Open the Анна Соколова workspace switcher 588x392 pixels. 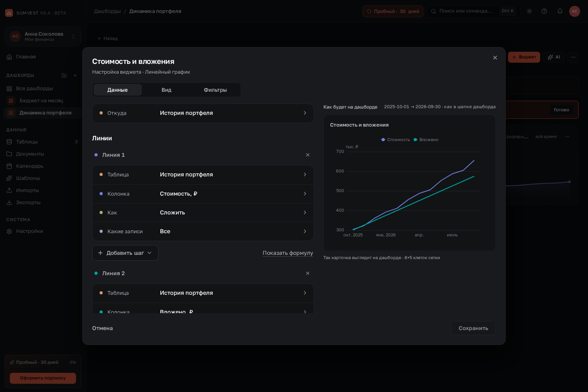point(43,36)
